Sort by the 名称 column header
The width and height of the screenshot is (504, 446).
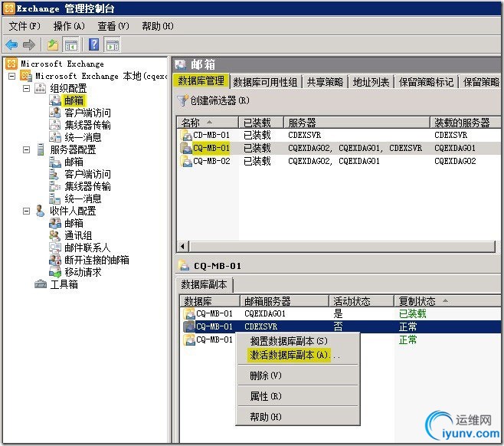208,123
